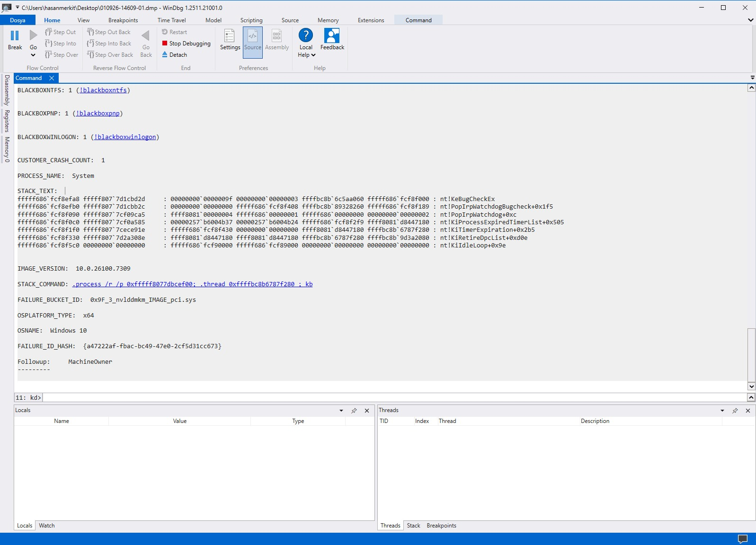The width and height of the screenshot is (756, 545).
Task: Open Threads panel options dropdown
Action: click(x=722, y=411)
